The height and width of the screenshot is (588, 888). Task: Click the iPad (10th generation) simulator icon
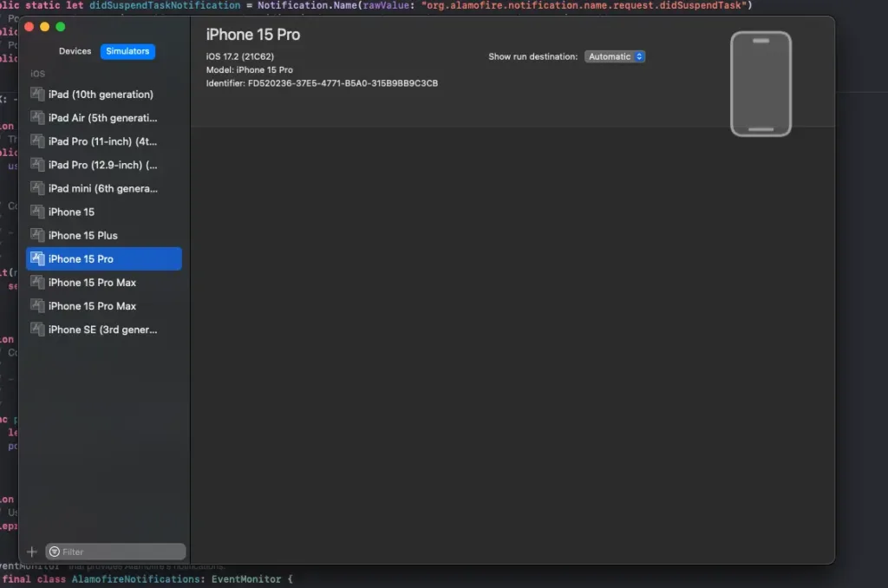click(37, 94)
